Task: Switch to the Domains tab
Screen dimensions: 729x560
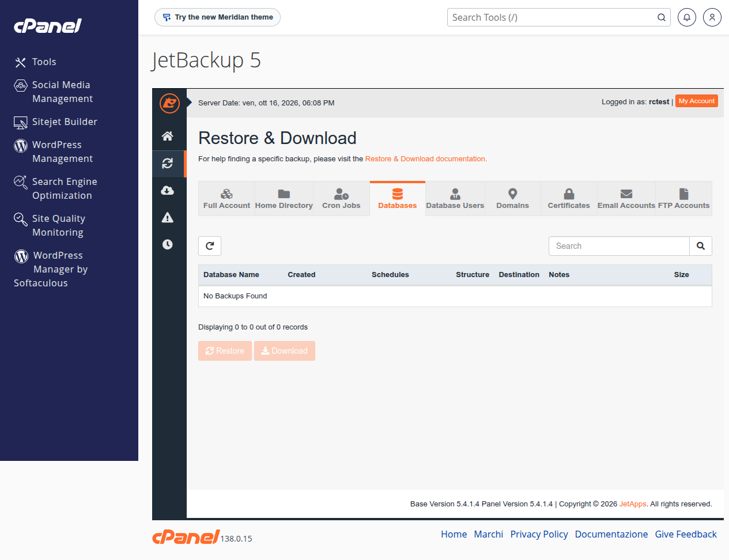Action: point(512,199)
